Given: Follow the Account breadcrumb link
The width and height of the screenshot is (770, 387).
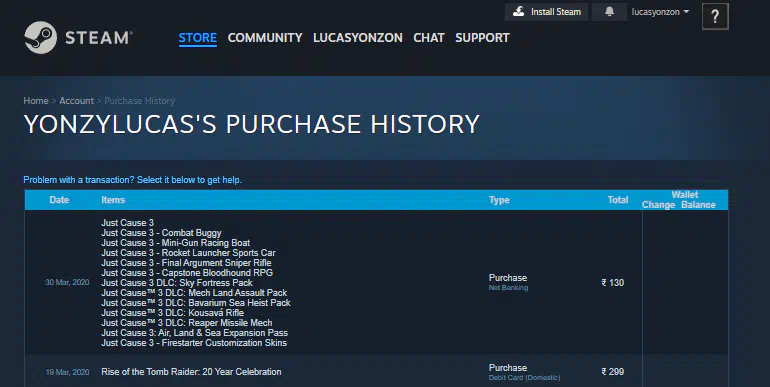Looking at the screenshot, I should click(77, 101).
